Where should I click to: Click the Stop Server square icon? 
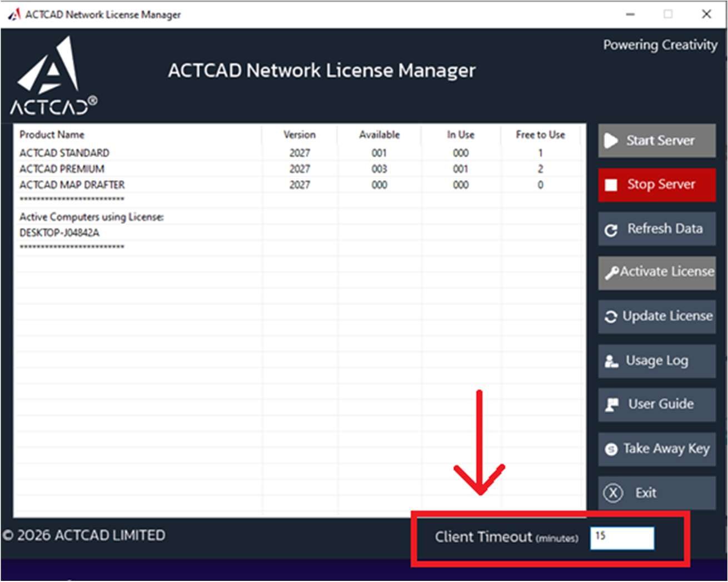611,185
